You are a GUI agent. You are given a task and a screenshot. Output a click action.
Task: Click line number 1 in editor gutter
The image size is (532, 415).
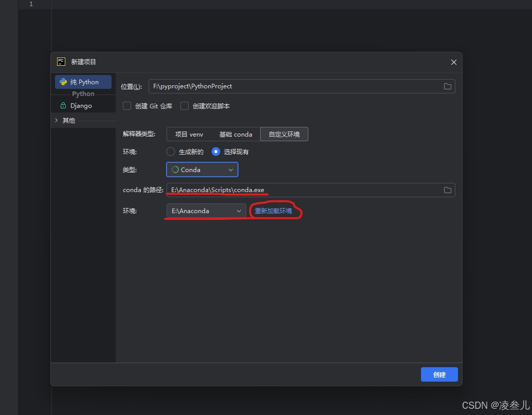tap(31, 4)
